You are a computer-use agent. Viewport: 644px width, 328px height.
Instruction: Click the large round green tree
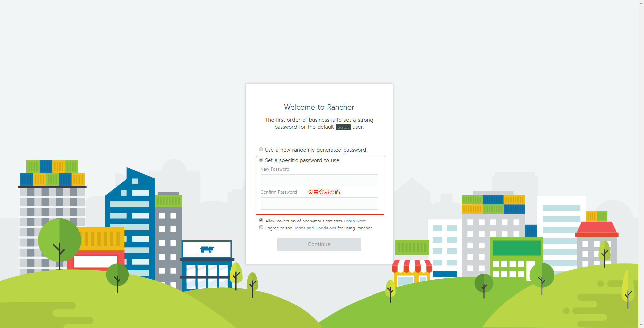pos(59,241)
